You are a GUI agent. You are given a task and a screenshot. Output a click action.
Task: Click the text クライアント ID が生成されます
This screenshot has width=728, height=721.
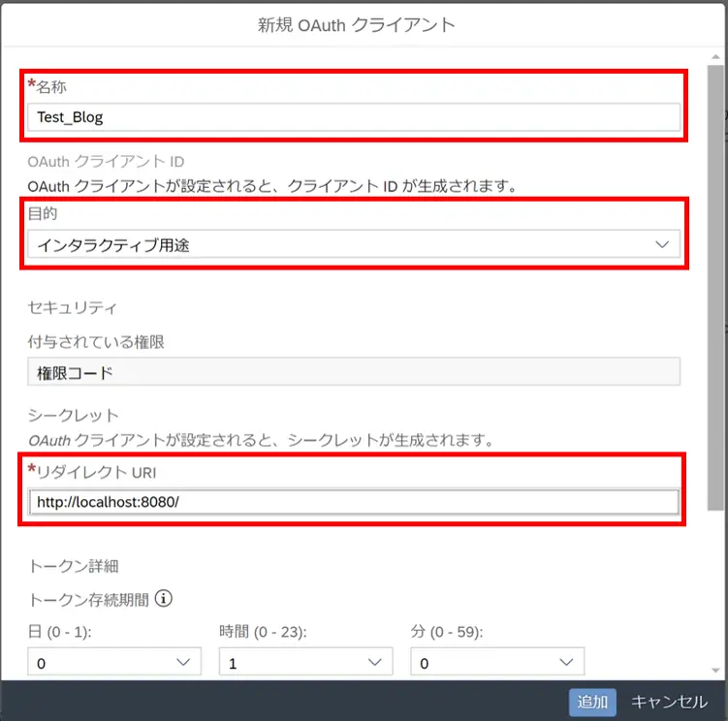[x=401, y=186]
